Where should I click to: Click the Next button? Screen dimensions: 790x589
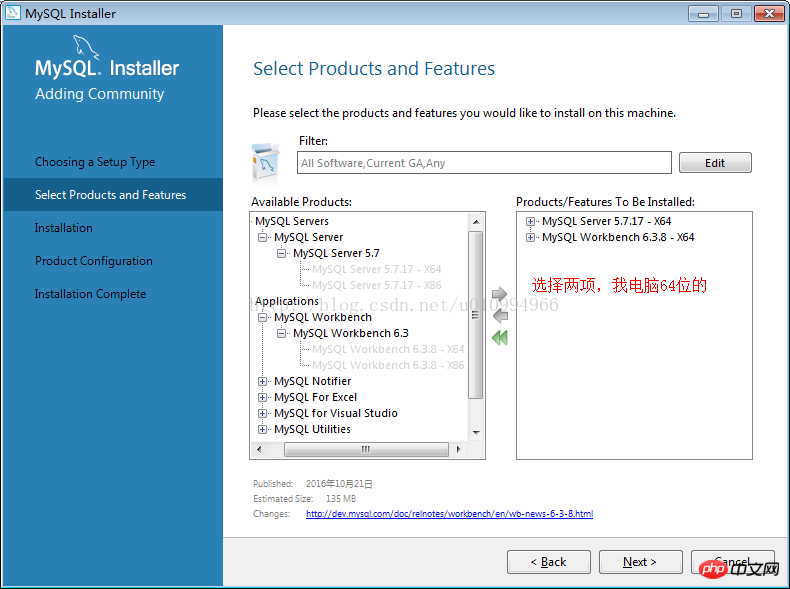coord(640,562)
